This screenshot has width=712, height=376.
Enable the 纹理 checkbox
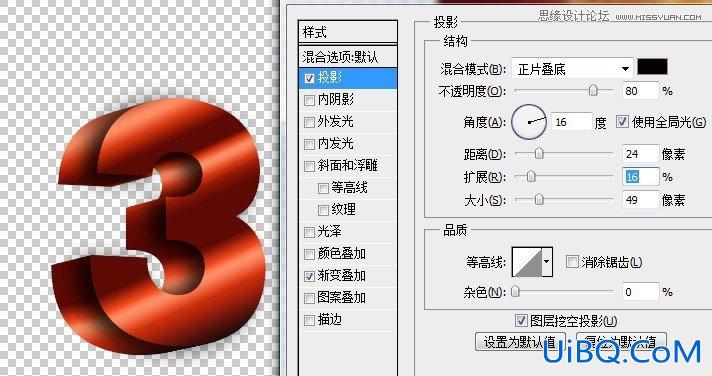[x=323, y=210]
